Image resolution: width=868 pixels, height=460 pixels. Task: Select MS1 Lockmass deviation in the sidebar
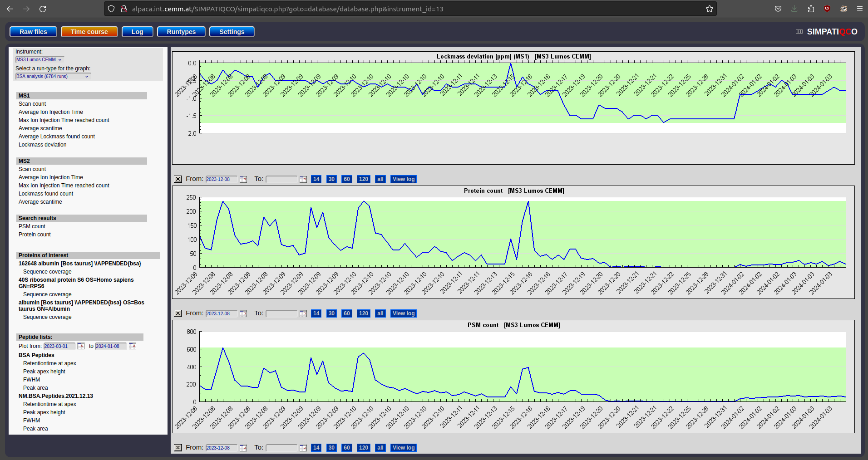[42, 145]
